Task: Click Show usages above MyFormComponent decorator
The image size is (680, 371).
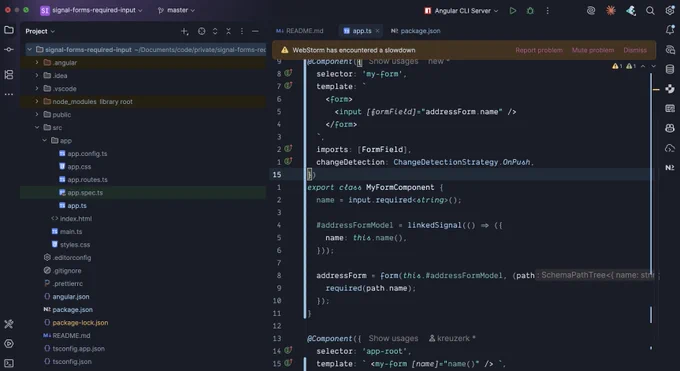Action: [x=393, y=62]
